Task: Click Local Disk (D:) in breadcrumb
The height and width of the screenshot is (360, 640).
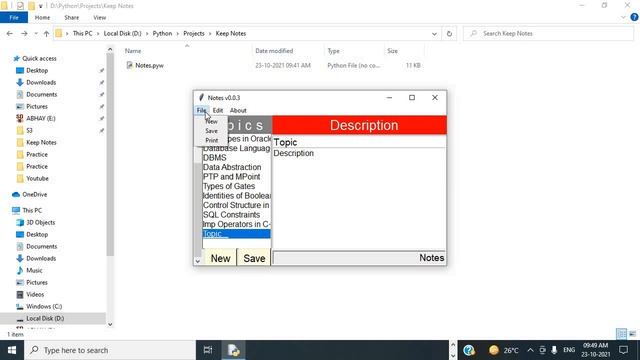Action: (x=122, y=33)
